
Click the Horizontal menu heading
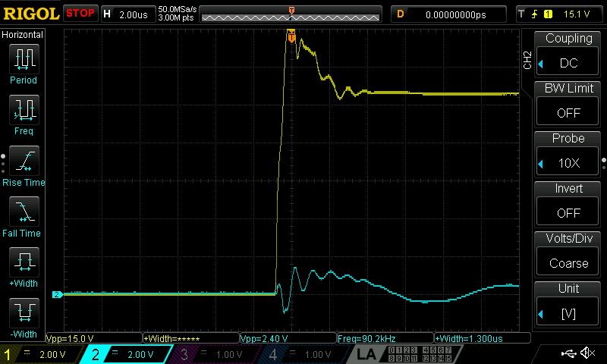[x=22, y=35]
